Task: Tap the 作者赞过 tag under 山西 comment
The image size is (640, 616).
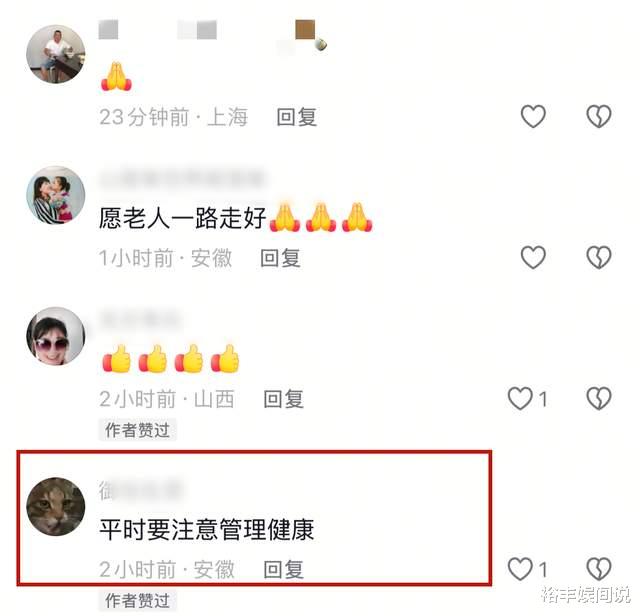Action: (137, 430)
